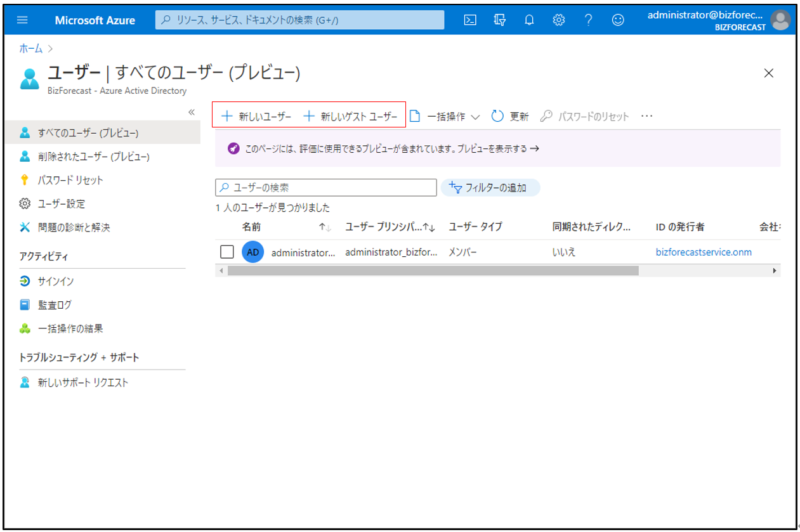This screenshot has height=532, width=800.
Task: Click the 更新 refresh icon
Action: [498, 117]
